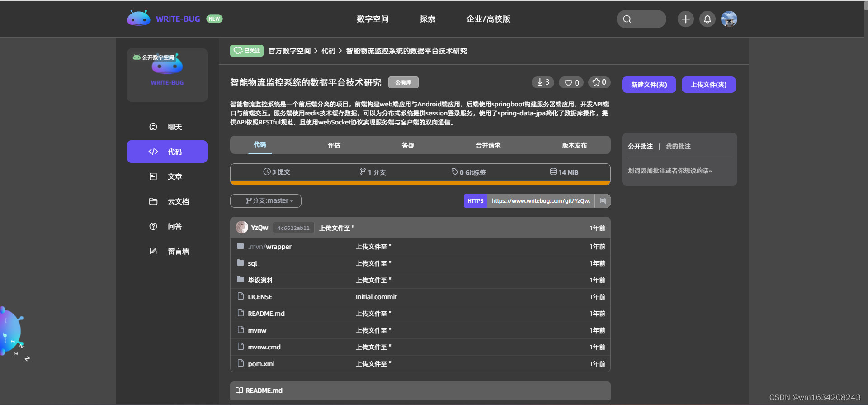Open the YzQw committer avatar
The height and width of the screenshot is (405, 868).
pos(242,228)
